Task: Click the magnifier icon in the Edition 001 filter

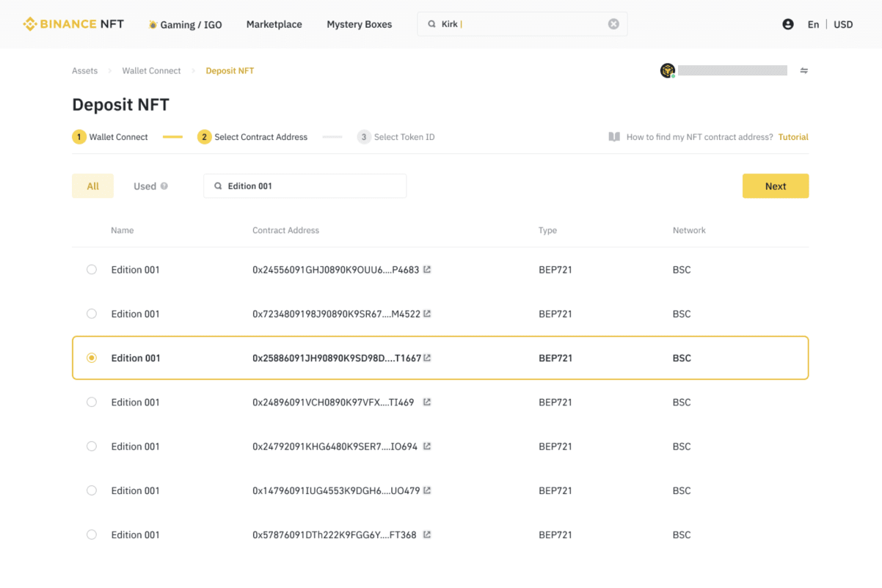Action: pos(218,186)
